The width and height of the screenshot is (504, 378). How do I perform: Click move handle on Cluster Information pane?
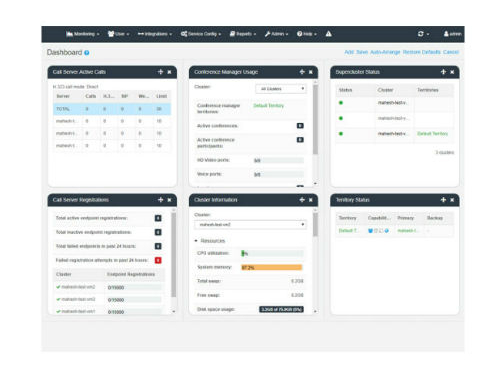point(302,200)
